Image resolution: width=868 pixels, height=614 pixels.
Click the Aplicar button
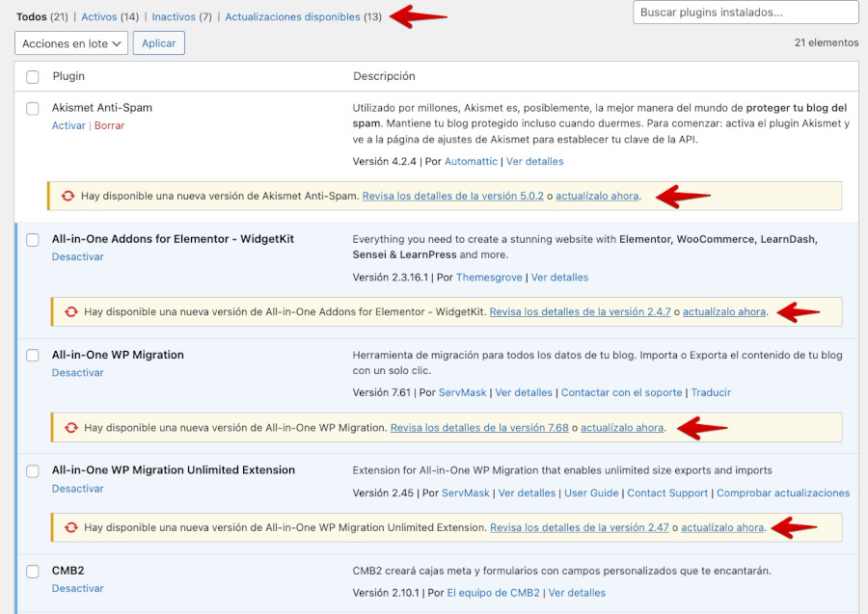(158, 43)
